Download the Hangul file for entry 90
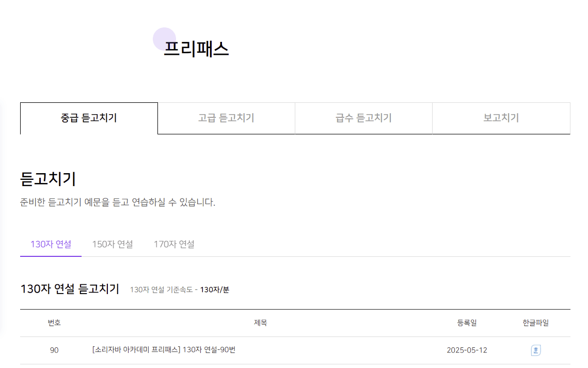 pos(536,350)
